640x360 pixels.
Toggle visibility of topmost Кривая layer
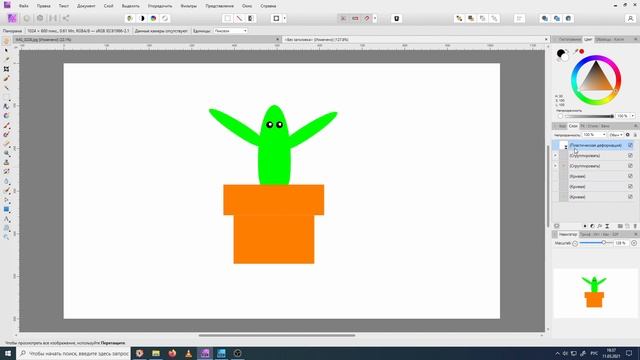tap(630, 176)
